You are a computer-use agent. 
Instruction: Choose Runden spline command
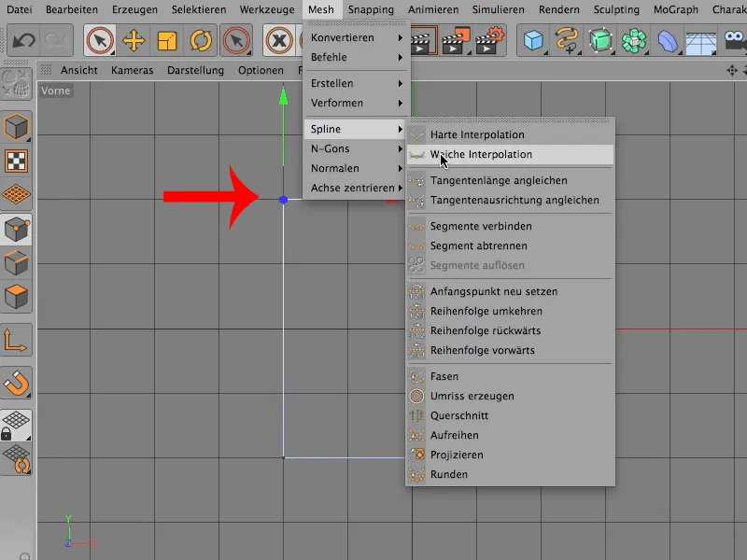[x=510, y=474]
